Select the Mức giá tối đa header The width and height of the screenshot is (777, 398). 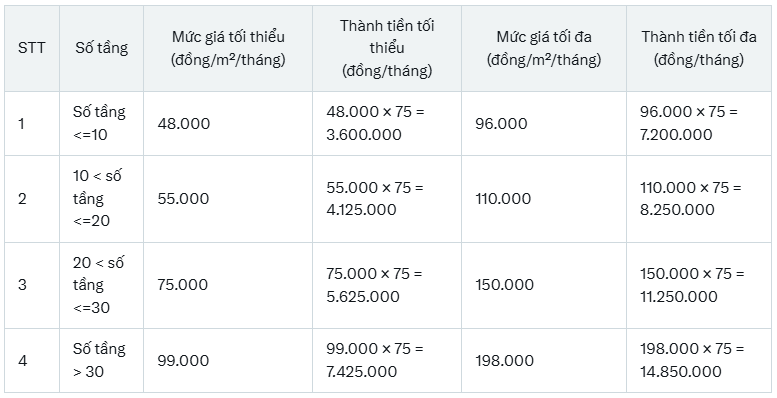pyautogui.click(x=544, y=48)
